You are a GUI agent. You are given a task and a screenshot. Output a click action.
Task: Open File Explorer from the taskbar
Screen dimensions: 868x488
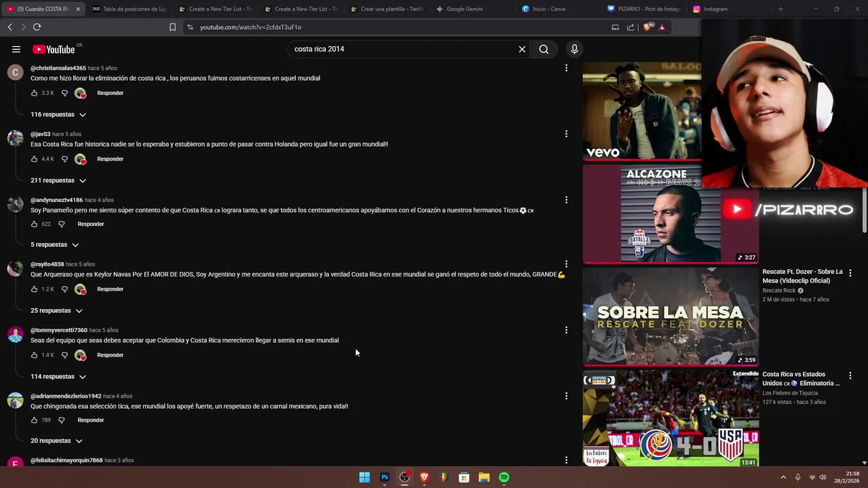pyautogui.click(x=484, y=477)
